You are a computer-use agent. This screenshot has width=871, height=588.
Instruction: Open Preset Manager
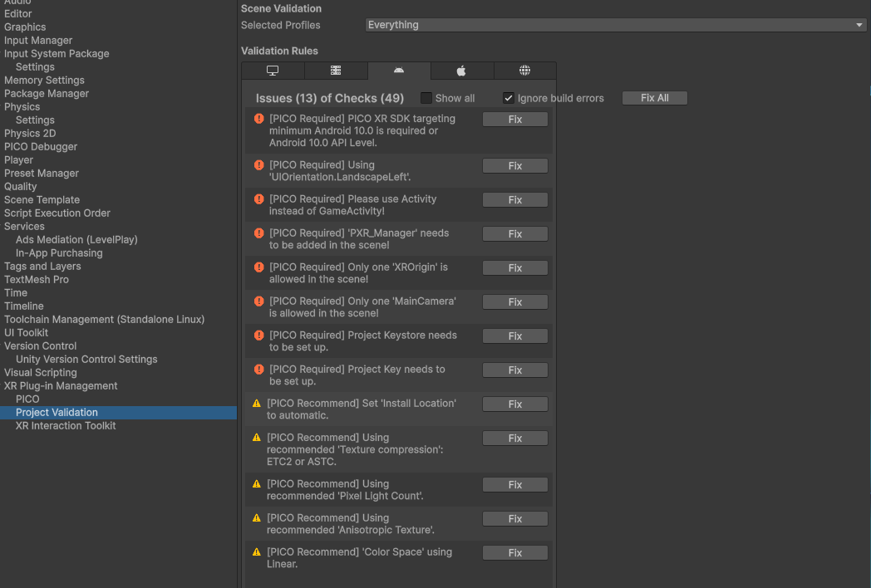coord(42,174)
